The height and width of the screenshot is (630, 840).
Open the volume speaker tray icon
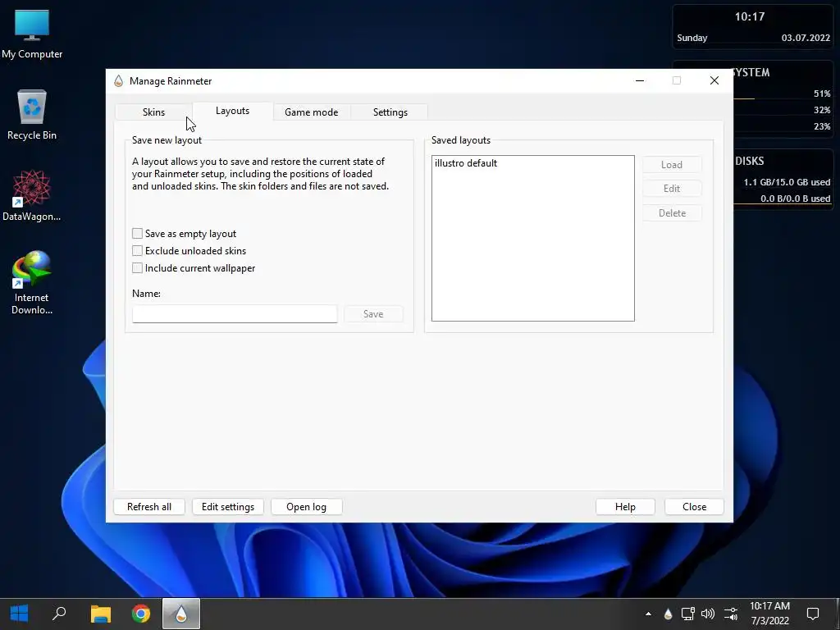click(x=708, y=614)
